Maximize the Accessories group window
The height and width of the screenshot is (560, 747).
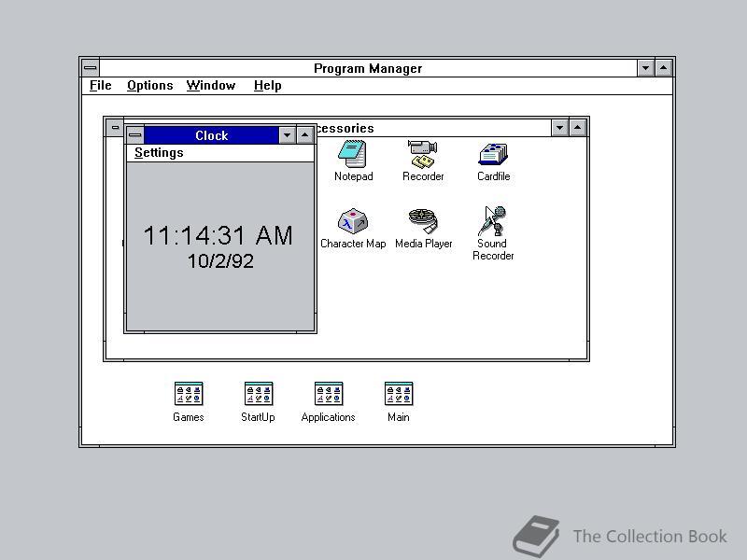[x=577, y=128]
